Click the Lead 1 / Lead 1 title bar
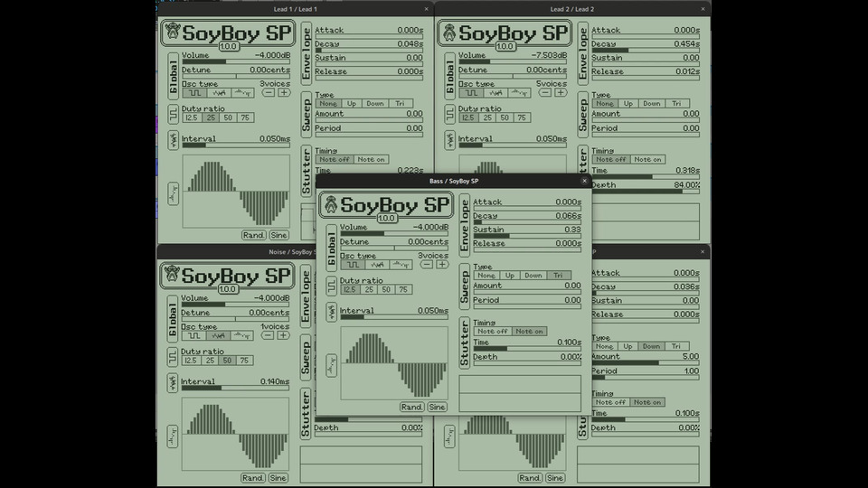Screen dimensions: 868x488 [x=295, y=9]
